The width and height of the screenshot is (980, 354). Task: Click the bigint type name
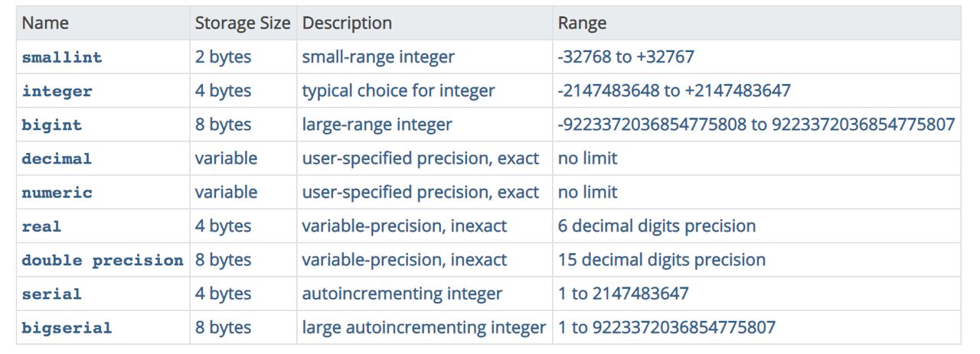click(x=52, y=125)
